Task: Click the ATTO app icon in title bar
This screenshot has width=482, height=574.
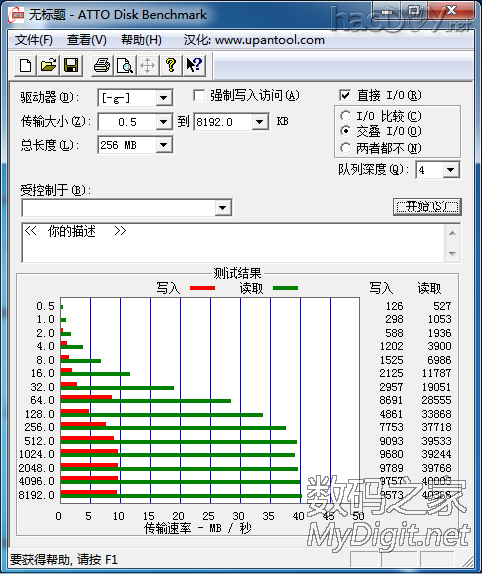Action: pos(17,15)
